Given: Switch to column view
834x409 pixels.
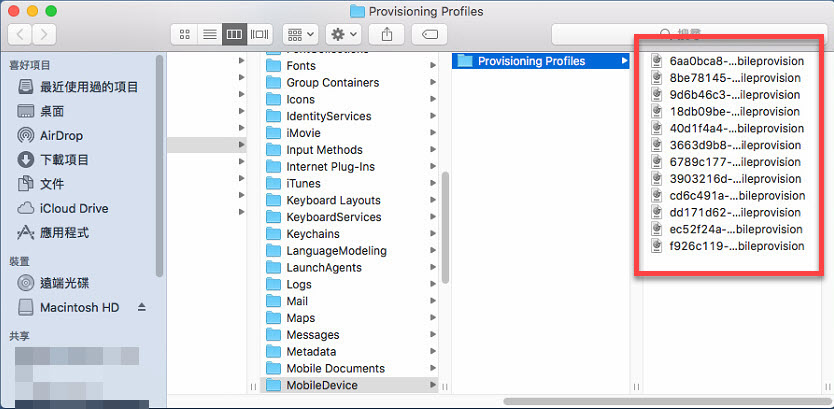Looking at the screenshot, I should 235,35.
